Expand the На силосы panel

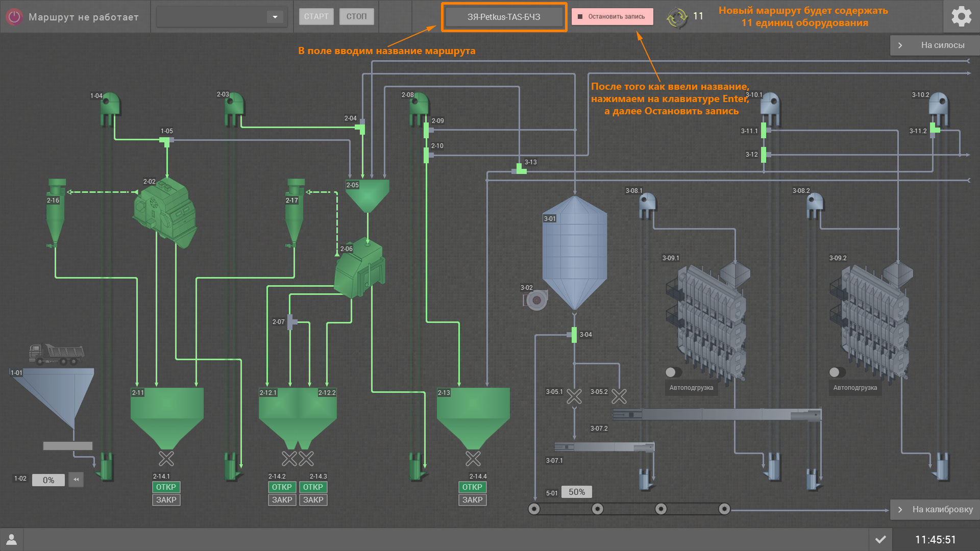935,45
